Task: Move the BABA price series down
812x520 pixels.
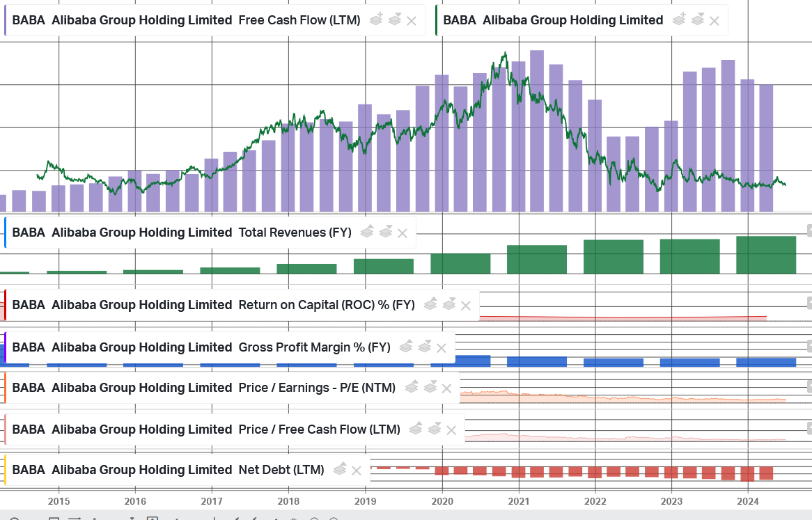Action: click(698, 19)
